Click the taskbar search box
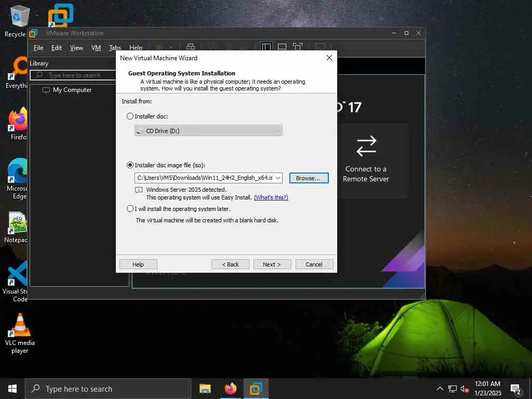Image resolution: width=532 pixels, height=399 pixels. [x=108, y=389]
